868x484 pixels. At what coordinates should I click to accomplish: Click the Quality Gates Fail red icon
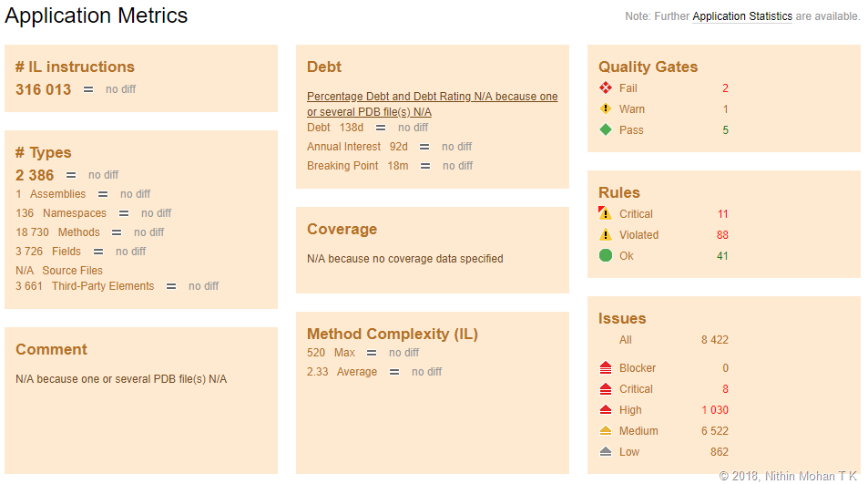[x=606, y=88]
